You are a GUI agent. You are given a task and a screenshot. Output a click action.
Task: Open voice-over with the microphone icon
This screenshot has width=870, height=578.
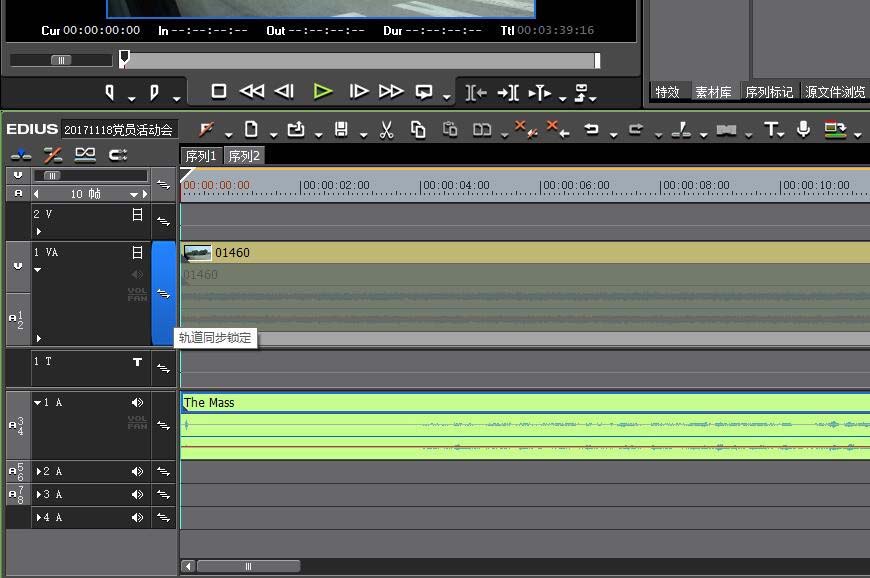(803, 129)
